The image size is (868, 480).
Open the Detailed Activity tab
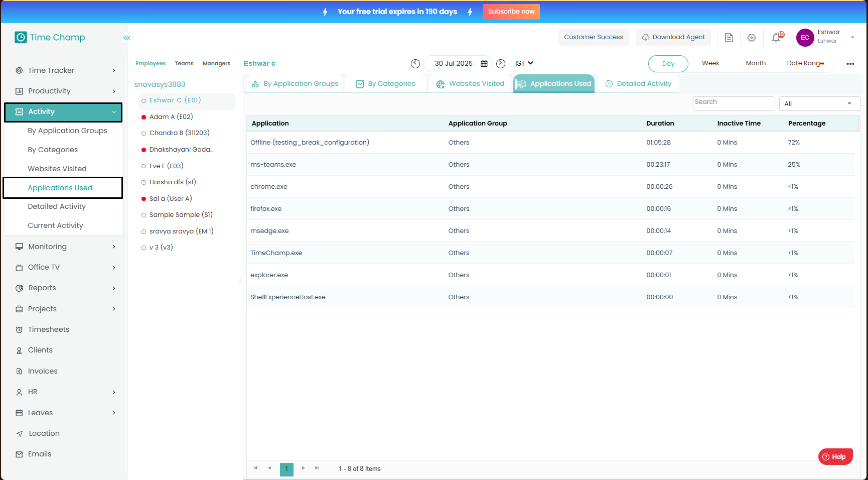(638, 84)
